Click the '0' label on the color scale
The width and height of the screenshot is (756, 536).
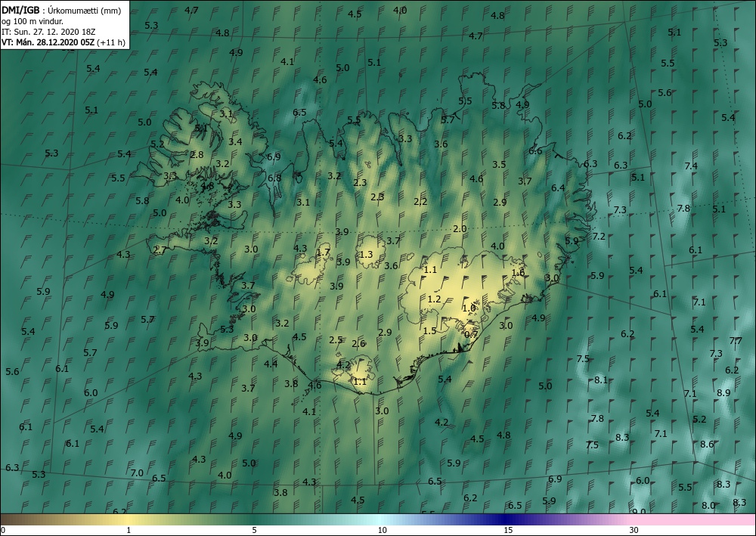[3, 530]
